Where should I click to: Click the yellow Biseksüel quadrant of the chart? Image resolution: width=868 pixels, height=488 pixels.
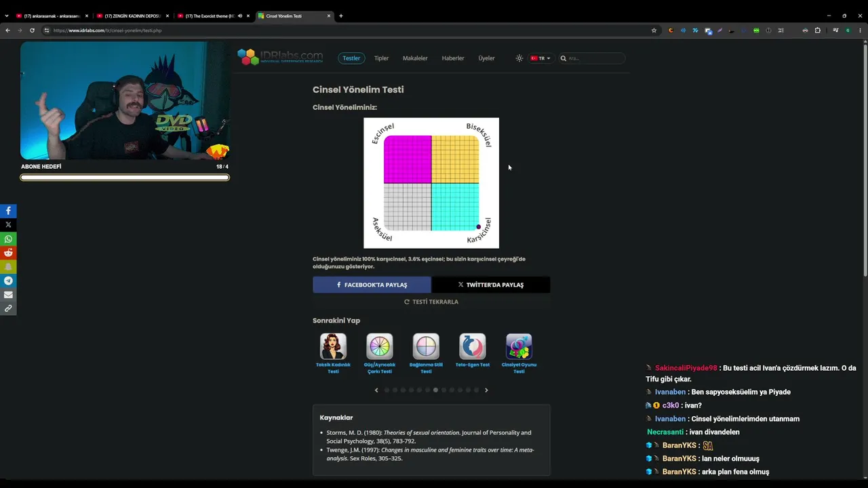pos(455,159)
